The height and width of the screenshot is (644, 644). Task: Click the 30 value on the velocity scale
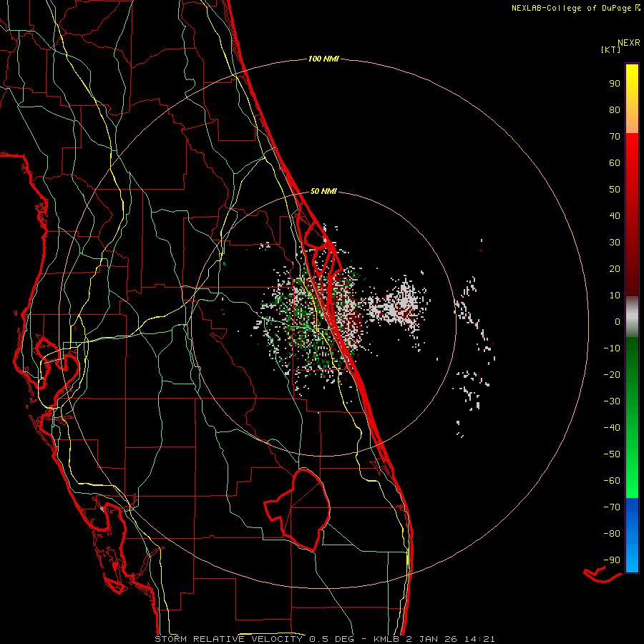615,243
